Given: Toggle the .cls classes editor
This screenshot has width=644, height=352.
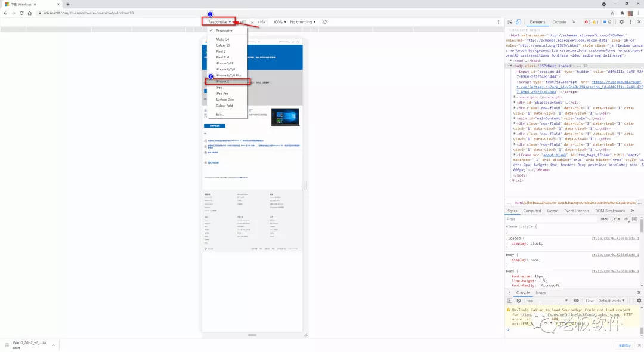Looking at the screenshot, I should click(616, 219).
